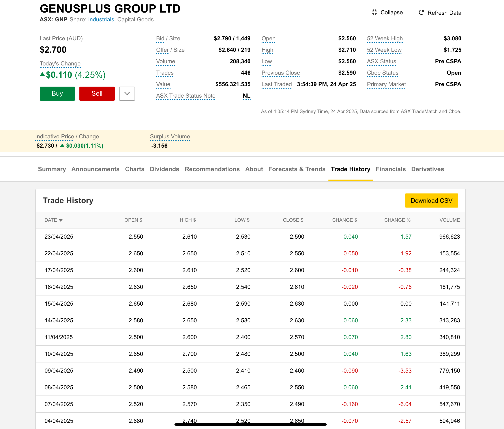The width and height of the screenshot is (504, 429).
Task: Click the DATE column sort arrow
Action: 61,220
